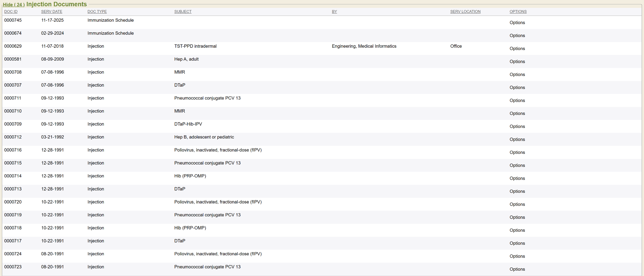Select the Injection Documents section title
The image size is (644, 276).
click(x=57, y=4)
